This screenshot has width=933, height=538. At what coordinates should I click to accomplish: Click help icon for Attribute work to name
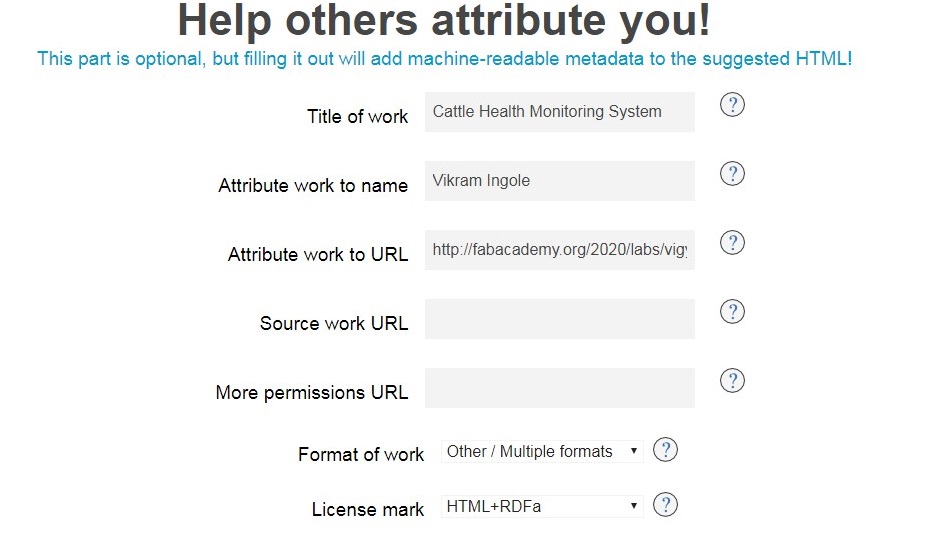click(x=732, y=174)
